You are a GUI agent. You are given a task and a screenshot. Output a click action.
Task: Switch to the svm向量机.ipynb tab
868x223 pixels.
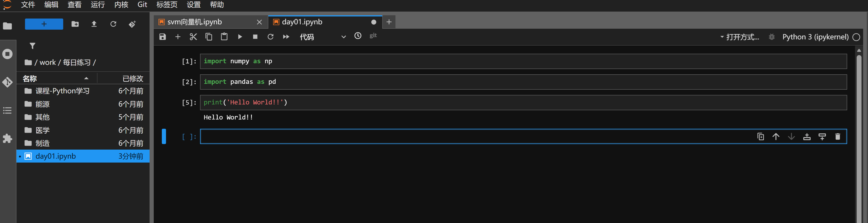[195, 22]
